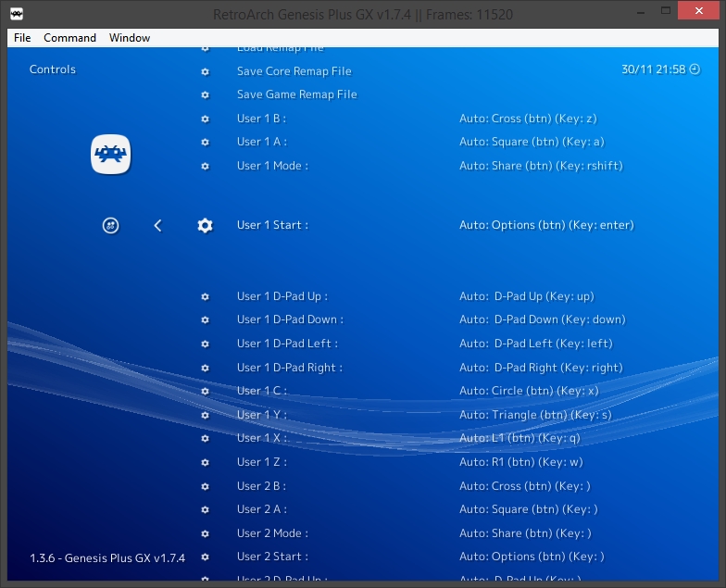Click the gear icon next to User 1 A
Viewport: 726px width, 588px height.
click(206, 143)
